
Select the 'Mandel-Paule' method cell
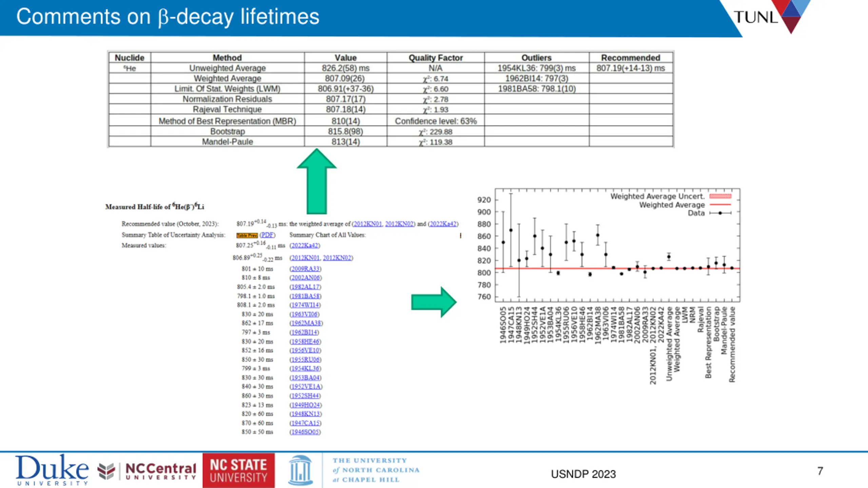228,142
